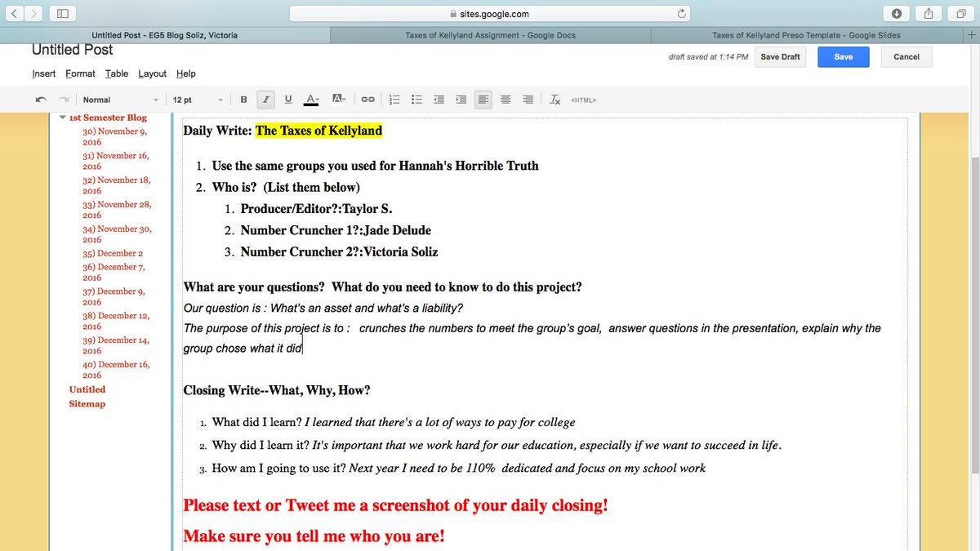The height and width of the screenshot is (551, 980).
Task: Open the Safari downloads list
Action: pos(897,14)
